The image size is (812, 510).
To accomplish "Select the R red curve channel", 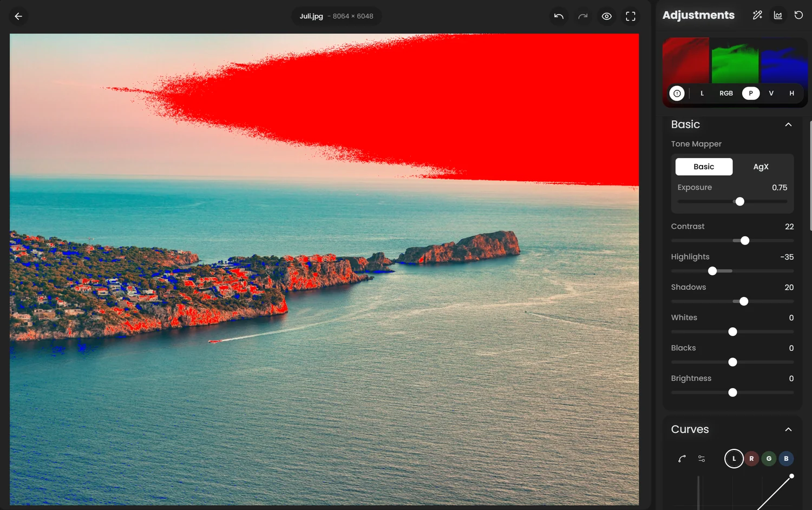I will (751, 459).
